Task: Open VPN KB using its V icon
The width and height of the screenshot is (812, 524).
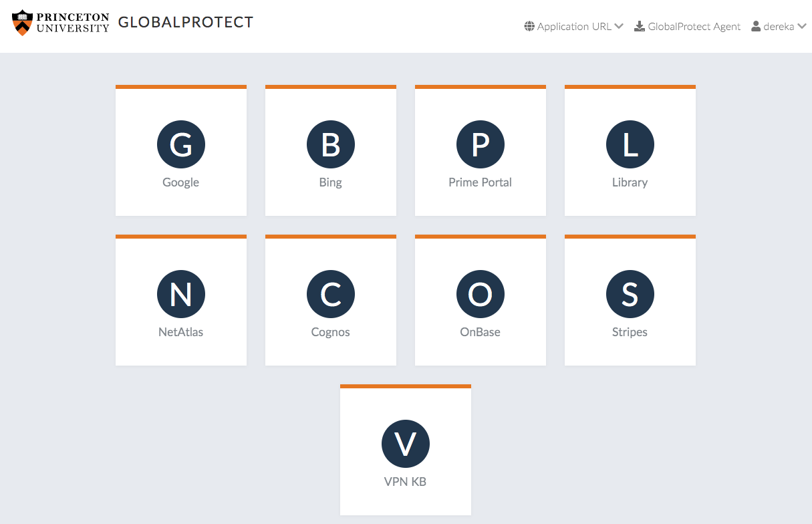Action: click(405, 444)
